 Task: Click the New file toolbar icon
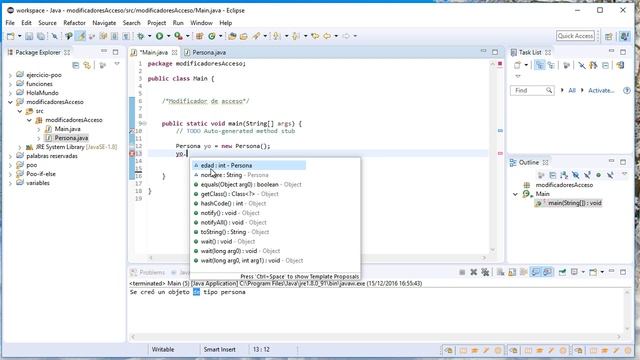11,36
